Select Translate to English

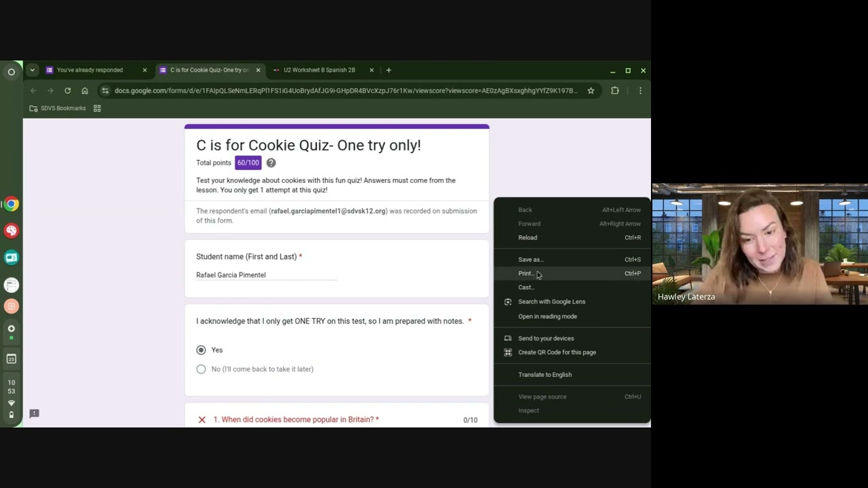[x=572, y=375]
